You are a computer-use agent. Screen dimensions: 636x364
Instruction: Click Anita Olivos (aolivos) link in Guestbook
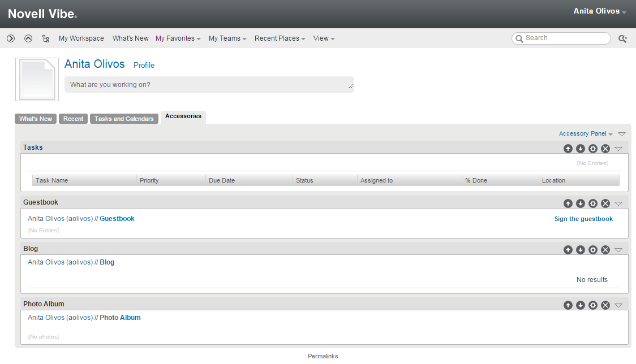[x=61, y=219]
